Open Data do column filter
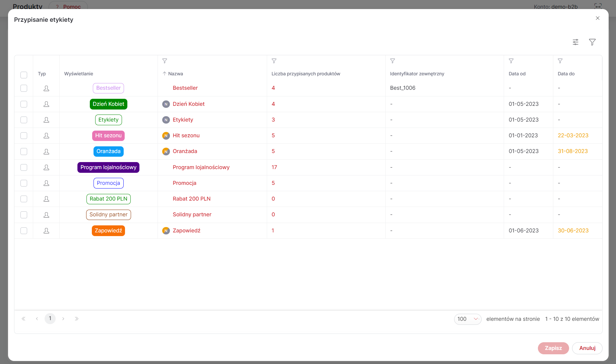The image size is (616, 364). pyautogui.click(x=560, y=61)
